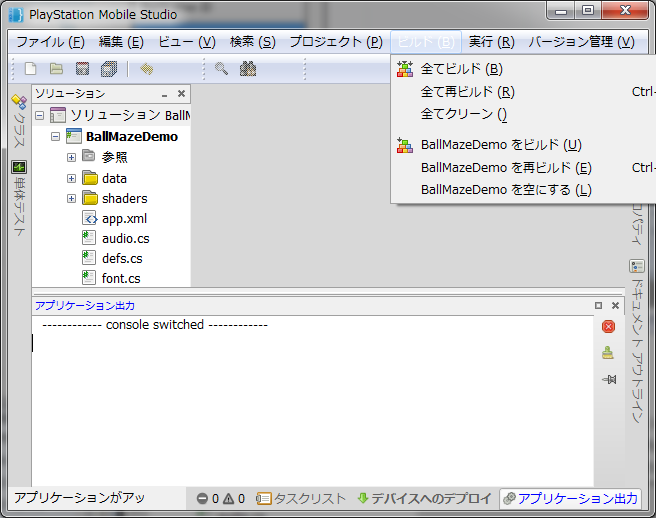The image size is (656, 518).
Task: Choose 全てビルド (B) menu entry
Action: (x=523, y=69)
